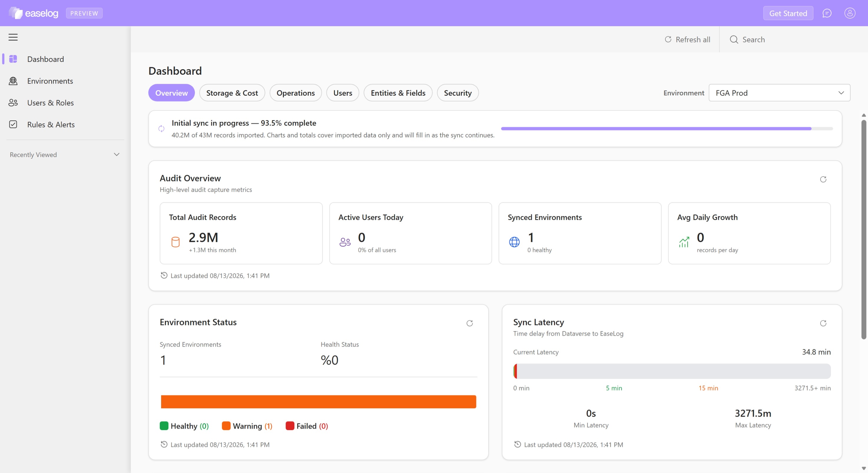Click the sync in progress spinner icon
The height and width of the screenshot is (473, 868).
(161, 129)
